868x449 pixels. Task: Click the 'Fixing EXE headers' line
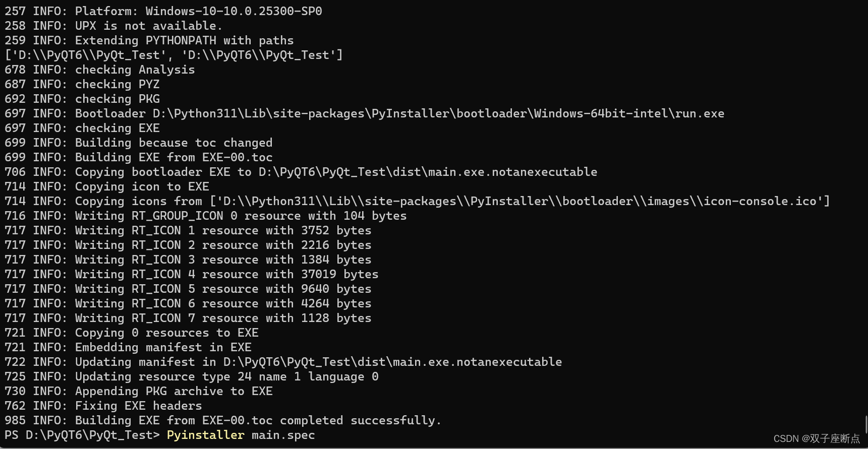[103, 406]
